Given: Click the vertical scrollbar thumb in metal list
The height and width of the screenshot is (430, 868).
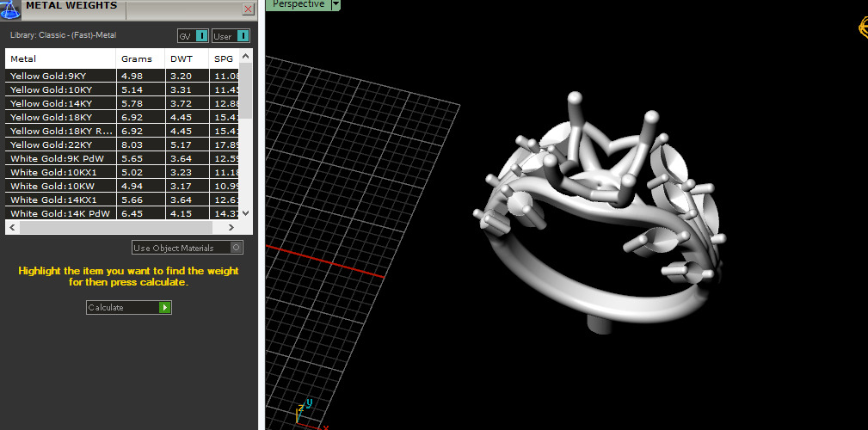Looking at the screenshot, I should [x=246, y=90].
